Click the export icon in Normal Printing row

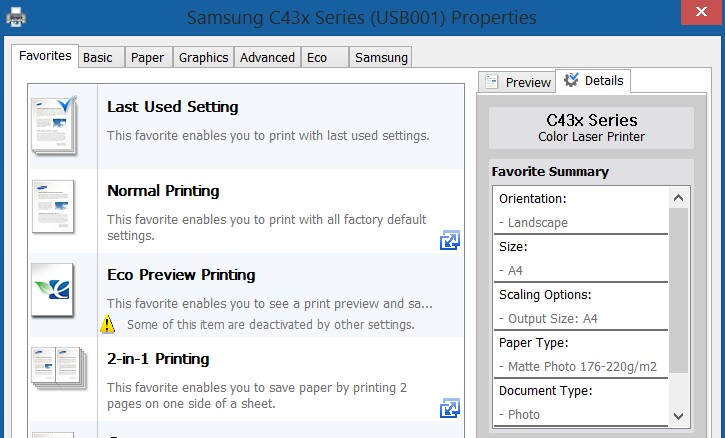click(449, 240)
